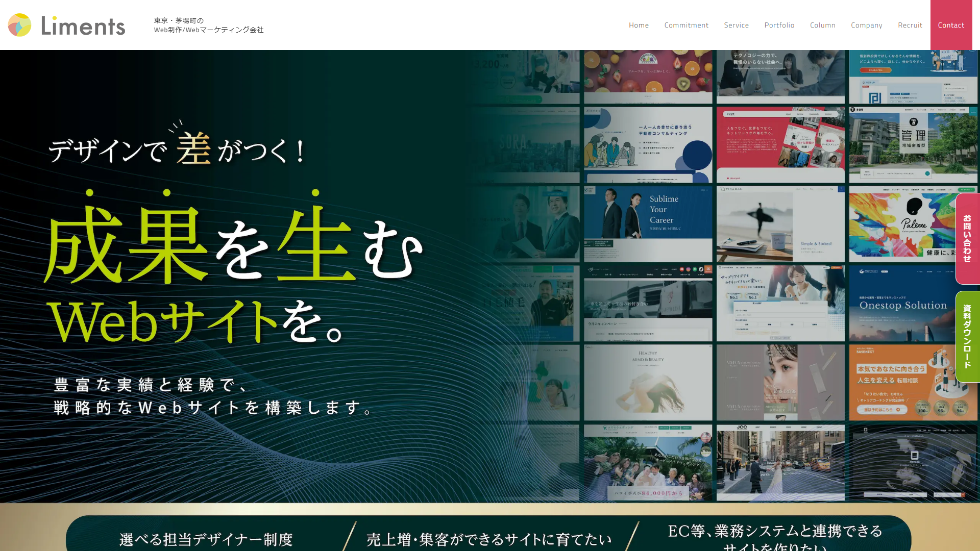This screenshot has width=980, height=551.
Task: Go to the Commitment page
Action: coord(686,25)
